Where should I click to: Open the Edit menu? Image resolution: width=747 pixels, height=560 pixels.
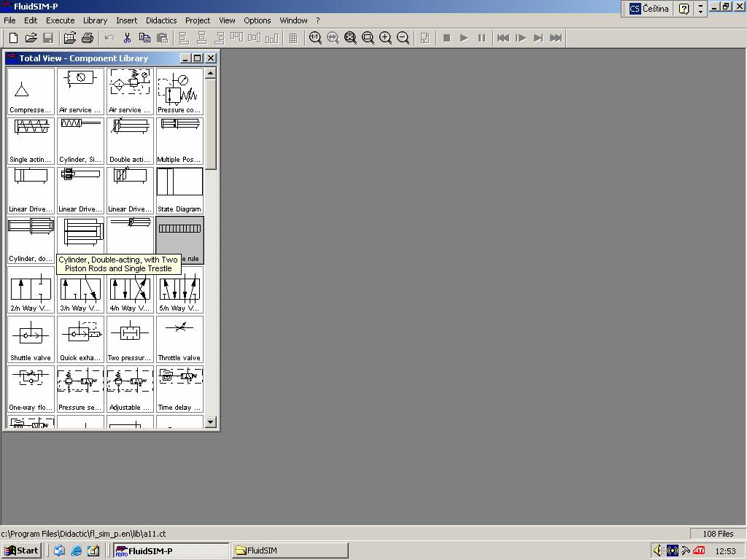click(x=31, y=20)
